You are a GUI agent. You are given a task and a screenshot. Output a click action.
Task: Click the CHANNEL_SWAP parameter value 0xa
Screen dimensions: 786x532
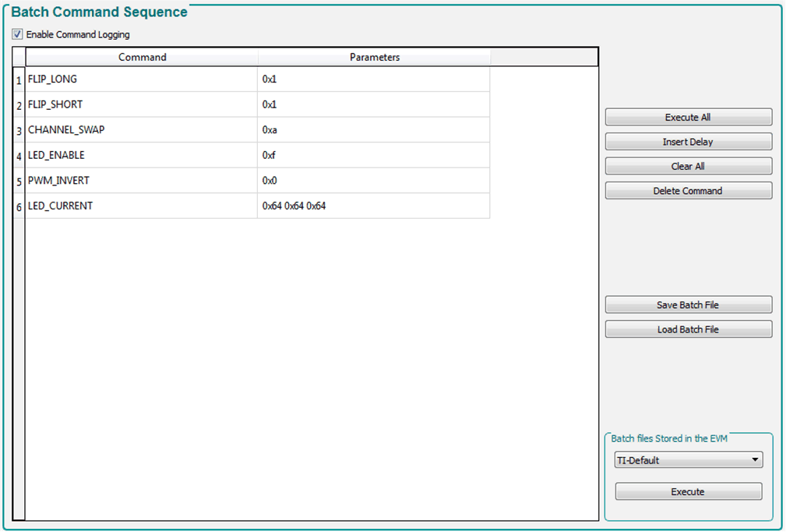[x=270, y=130]
